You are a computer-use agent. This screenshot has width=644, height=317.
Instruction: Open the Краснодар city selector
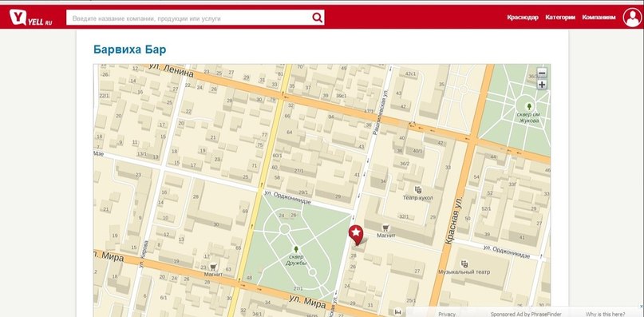pyautogui.click(x=523, y=18)
